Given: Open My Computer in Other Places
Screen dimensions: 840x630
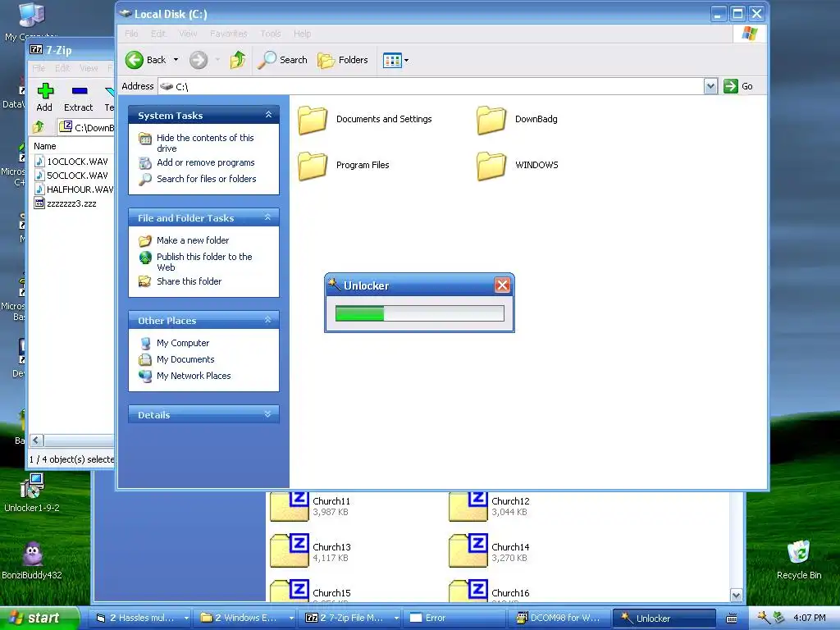Looking at the screenshot, I should coord(183,343).
